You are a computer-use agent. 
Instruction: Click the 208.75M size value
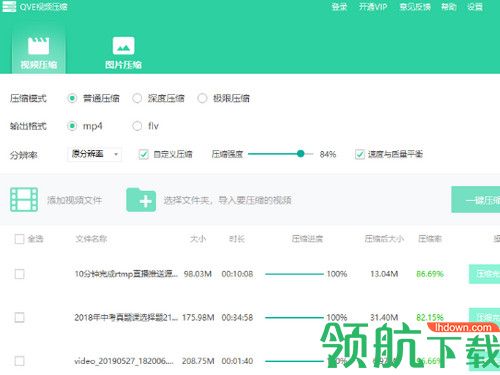[x=198, y=361]
